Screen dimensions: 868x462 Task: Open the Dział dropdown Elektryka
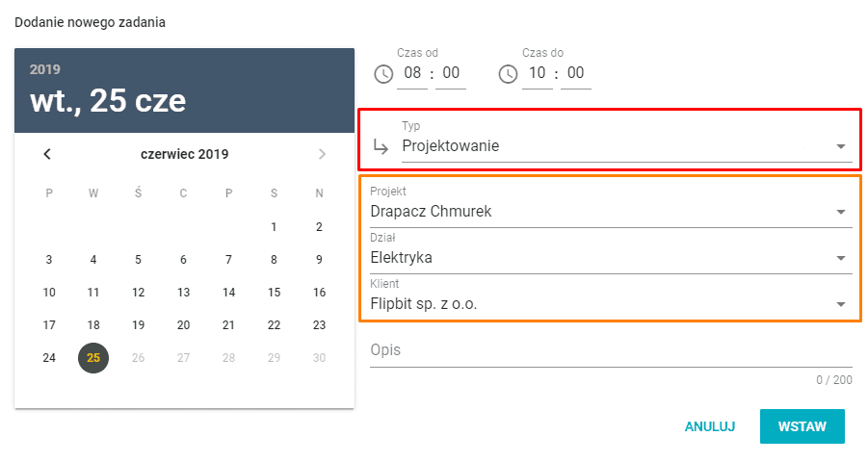tap(611, 258)
